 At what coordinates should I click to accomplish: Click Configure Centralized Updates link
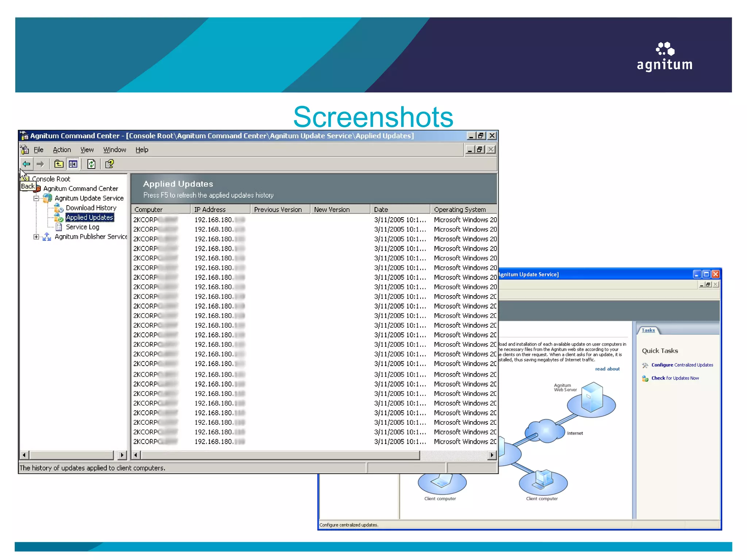pyautogui.click(x=682, y=365)
